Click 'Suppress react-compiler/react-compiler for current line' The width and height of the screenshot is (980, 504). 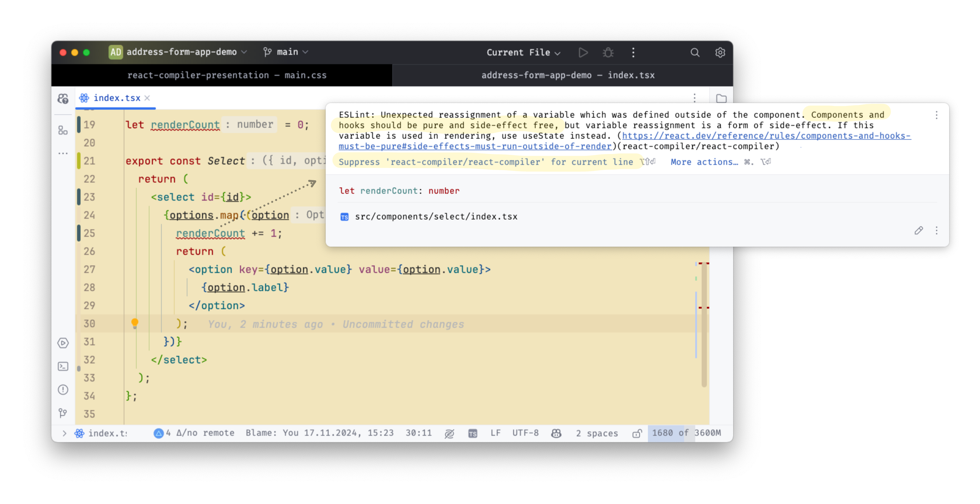tap(486, 162)
